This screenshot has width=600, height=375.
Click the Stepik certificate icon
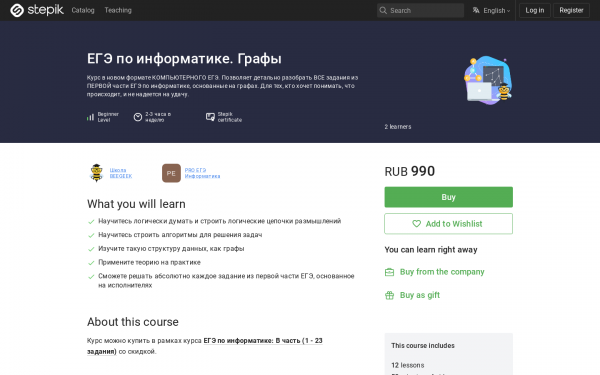click(x=210, y=117)
